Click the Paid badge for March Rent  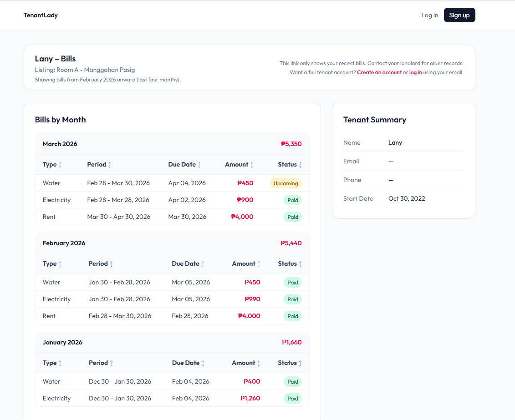click(x=292, y=217)
